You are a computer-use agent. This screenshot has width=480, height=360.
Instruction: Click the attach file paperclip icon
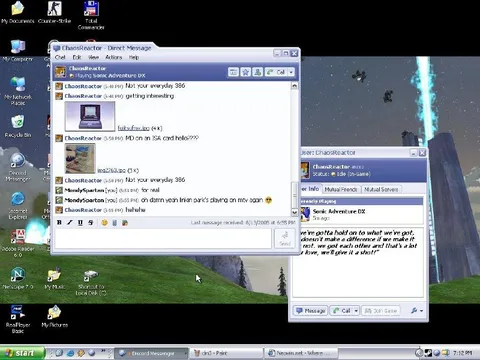click(x=114, y=222)
